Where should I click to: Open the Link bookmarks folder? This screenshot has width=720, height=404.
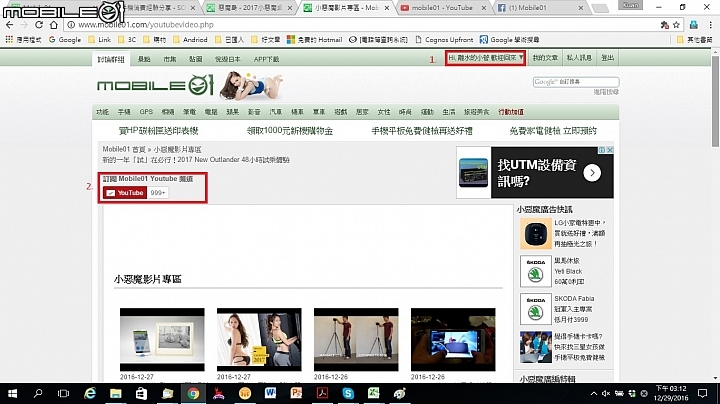click(x=99, y=39)
